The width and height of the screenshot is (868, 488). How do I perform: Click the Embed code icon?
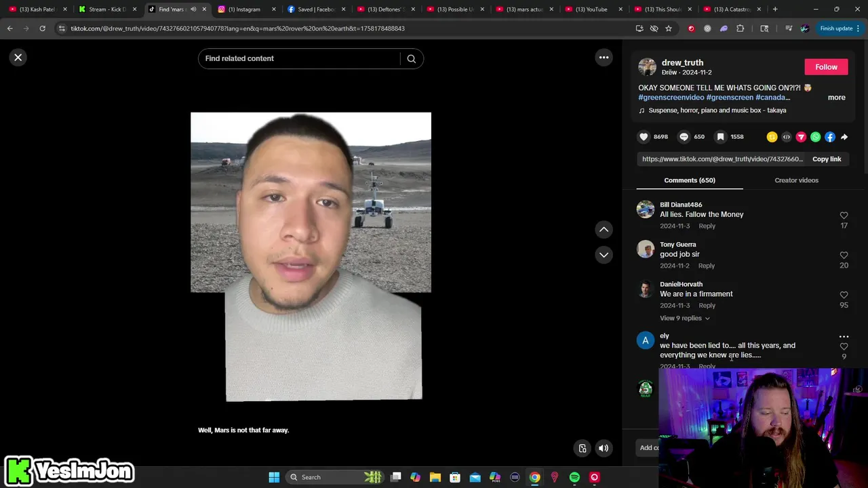click(787, 137)
